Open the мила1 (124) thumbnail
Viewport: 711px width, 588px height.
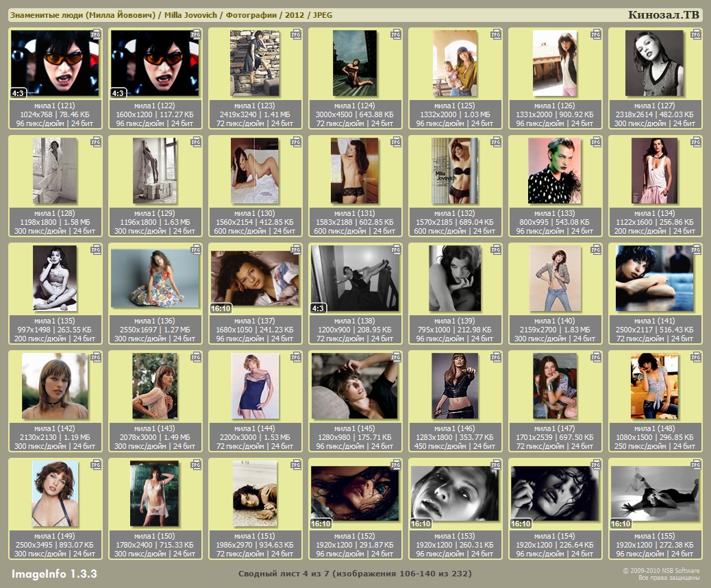pos(354,63)
